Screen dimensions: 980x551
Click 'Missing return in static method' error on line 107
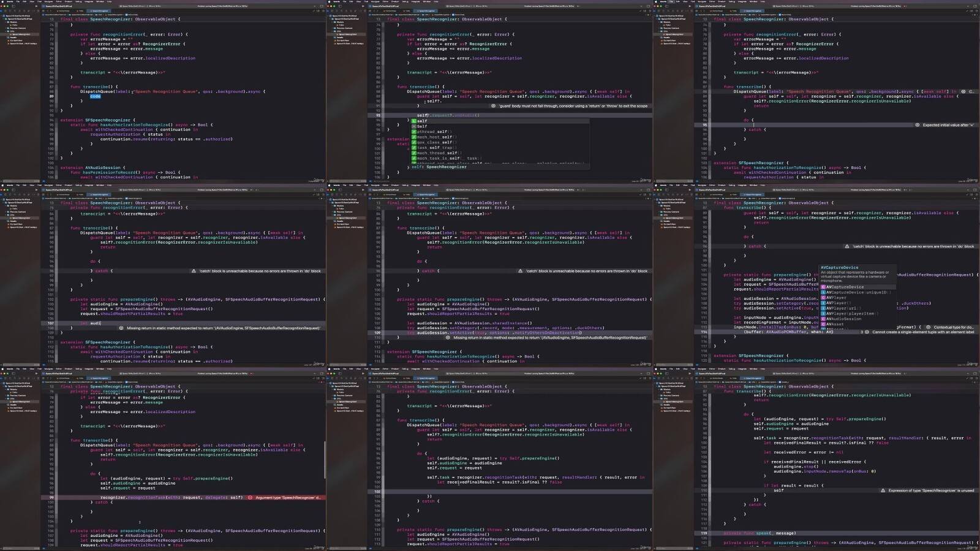click(x=224, y=328)
